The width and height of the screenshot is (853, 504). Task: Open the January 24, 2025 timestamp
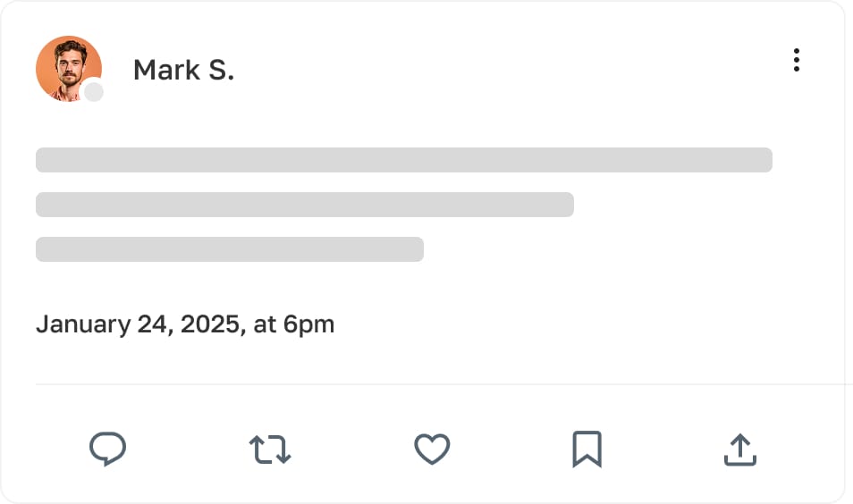(x=185, y=323)
